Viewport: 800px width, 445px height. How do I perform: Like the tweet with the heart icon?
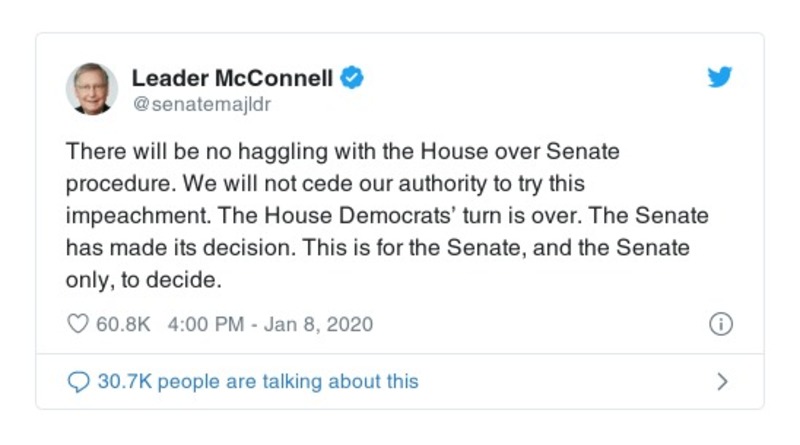click(x=78, y=324)
